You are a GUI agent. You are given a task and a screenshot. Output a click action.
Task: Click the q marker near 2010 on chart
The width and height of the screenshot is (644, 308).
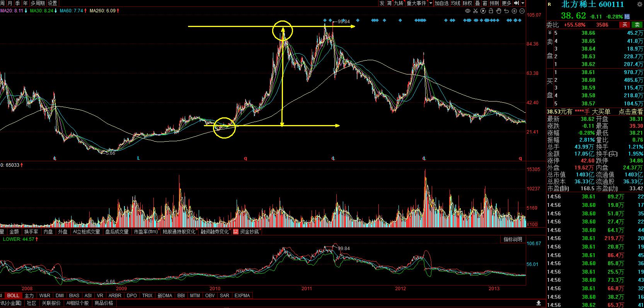point(245,158)
